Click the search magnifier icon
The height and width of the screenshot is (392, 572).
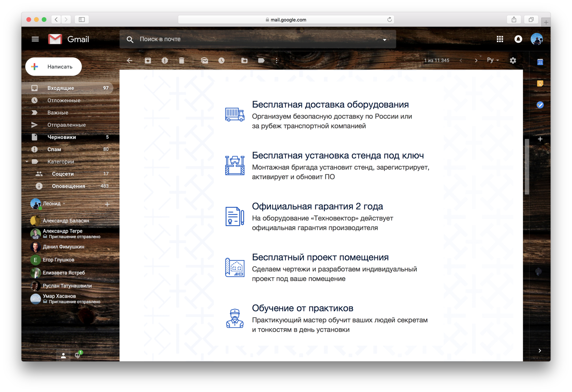click(x=130, y=39)
